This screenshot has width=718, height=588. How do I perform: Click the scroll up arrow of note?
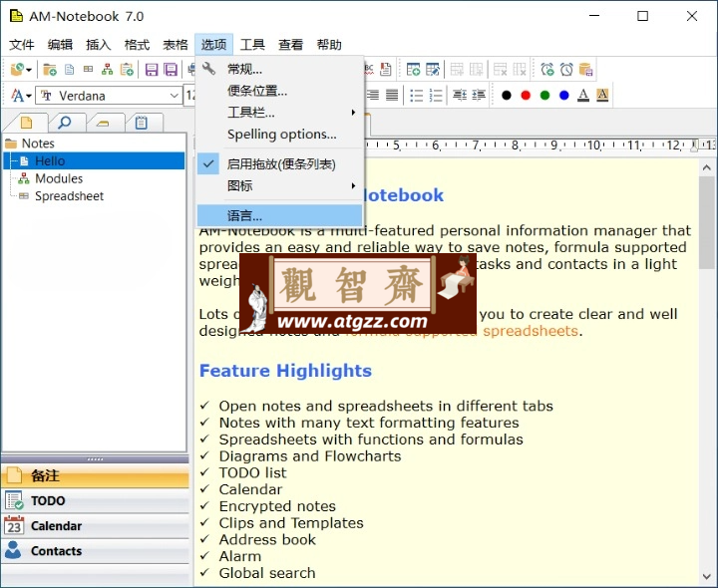(x=707, y=167)
